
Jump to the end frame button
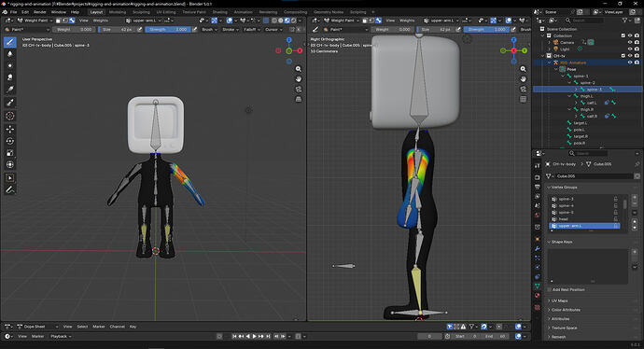268,336
